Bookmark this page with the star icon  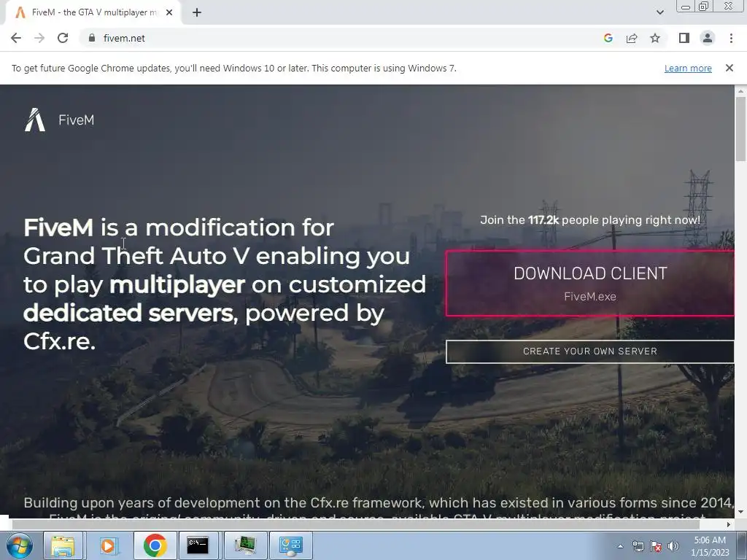click(x=655, y=38)
